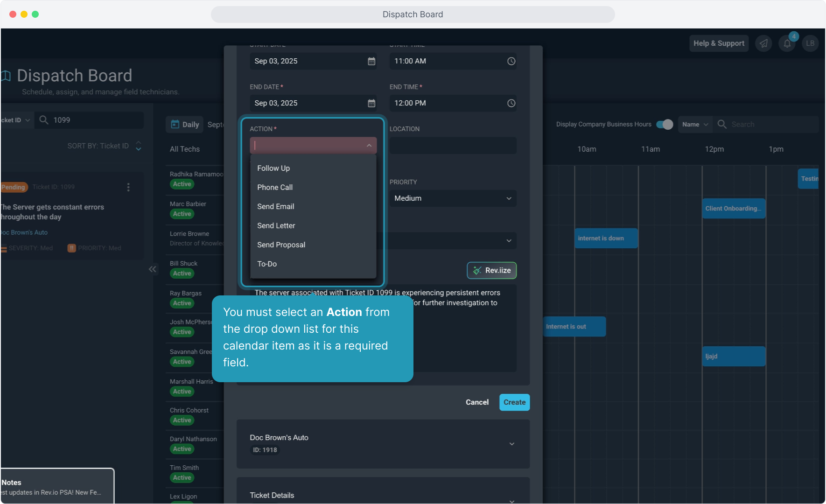Open the Name filter dropdown
The height and width of the screenshot is (504, 826).
(694, 125)
